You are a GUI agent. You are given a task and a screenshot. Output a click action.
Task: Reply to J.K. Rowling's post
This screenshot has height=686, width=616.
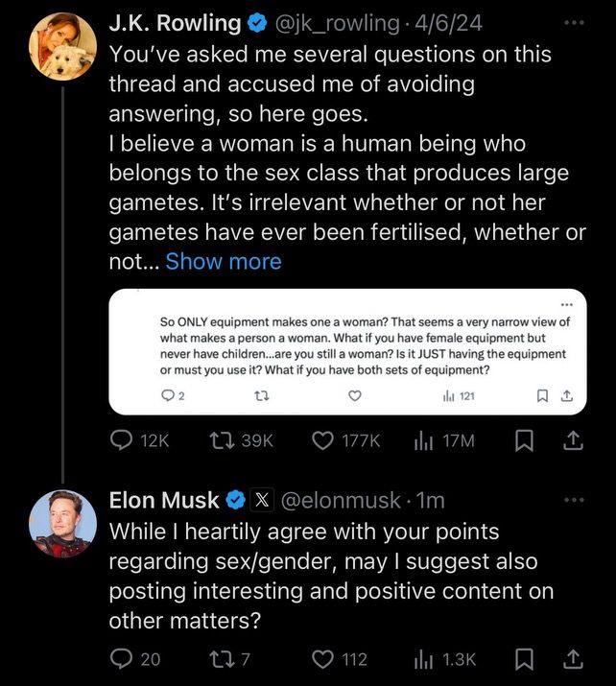(123, 440)
